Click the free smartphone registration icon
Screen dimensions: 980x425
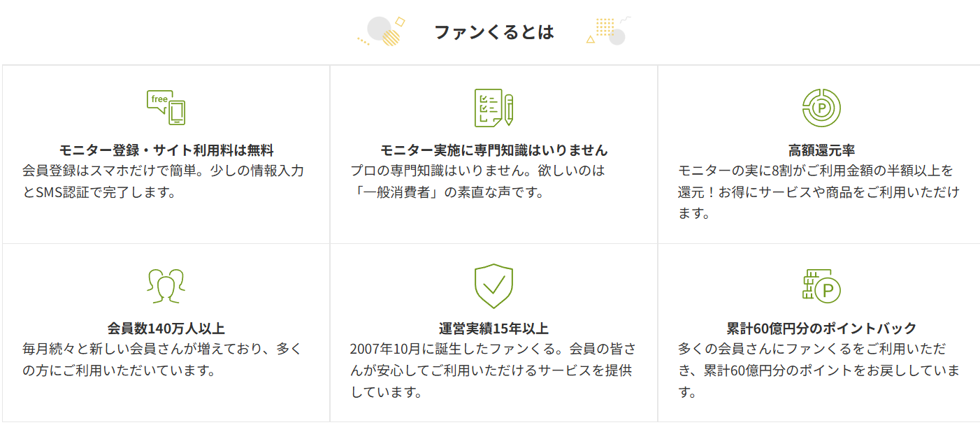coord(166,108)
